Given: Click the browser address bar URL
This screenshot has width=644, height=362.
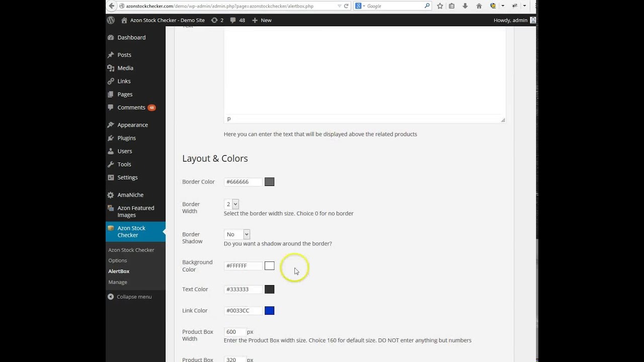Looking at the screenshot, I should point(219,6).
